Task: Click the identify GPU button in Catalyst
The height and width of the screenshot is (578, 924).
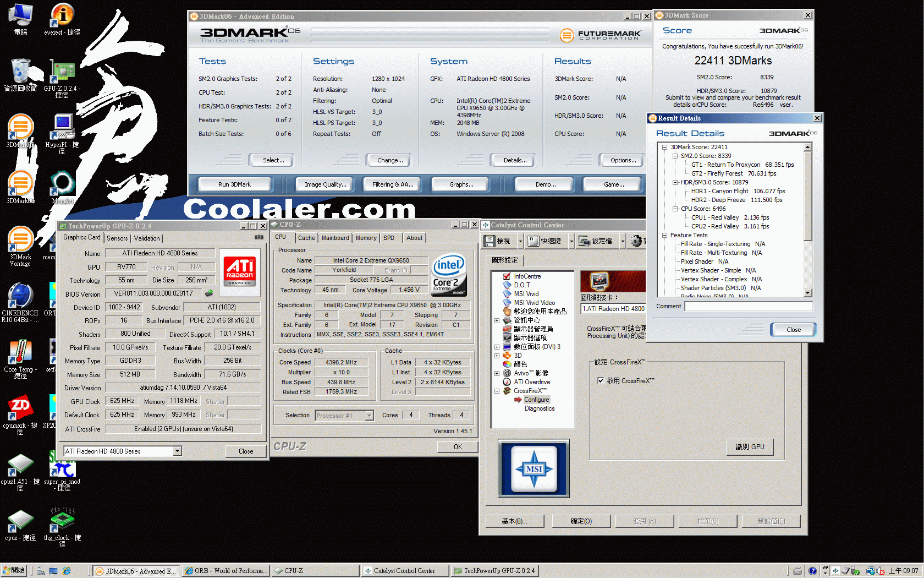Action: click(x=750, y=446)
